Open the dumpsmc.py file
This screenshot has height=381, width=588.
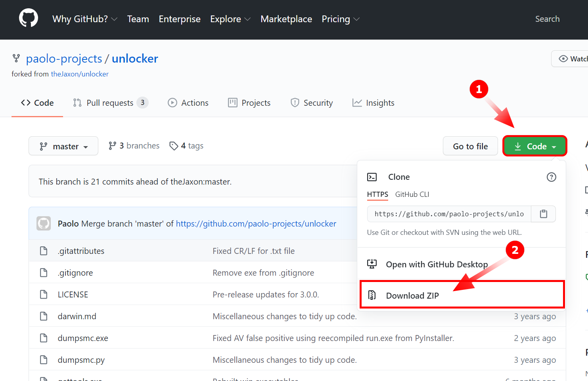pyautogui.click(x=81, y=360)
